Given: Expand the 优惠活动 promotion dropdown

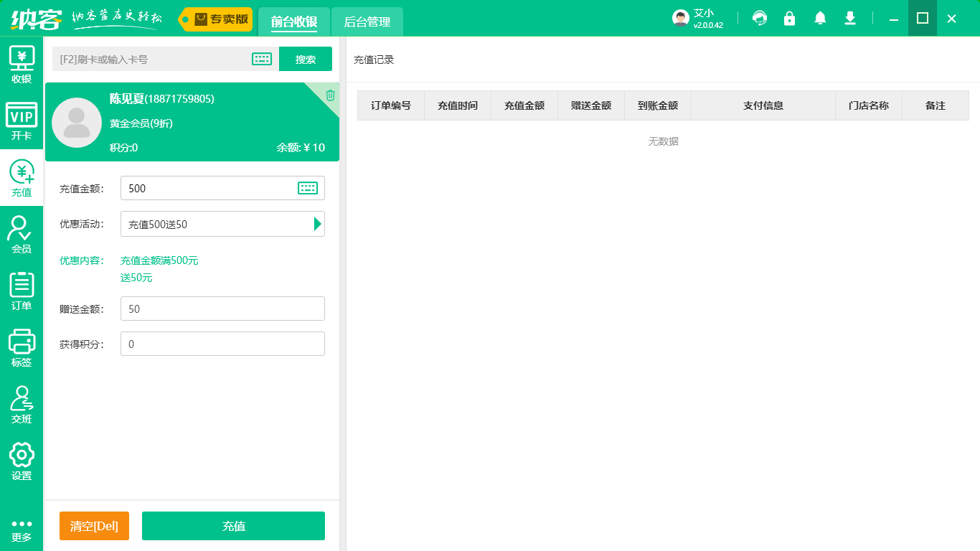Looking at the screenshot, I should (x=316, y=224).
